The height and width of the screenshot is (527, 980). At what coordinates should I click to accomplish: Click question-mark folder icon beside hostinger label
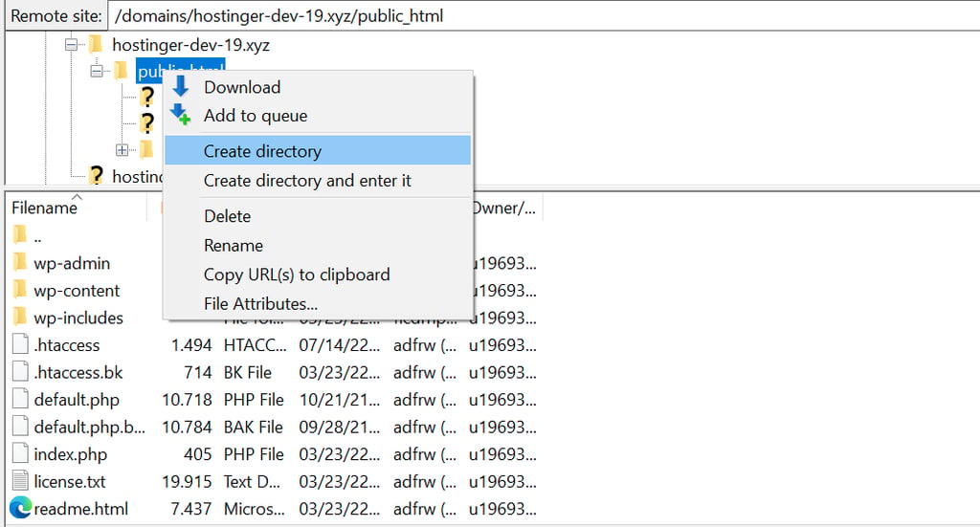(x=96, y=175)
